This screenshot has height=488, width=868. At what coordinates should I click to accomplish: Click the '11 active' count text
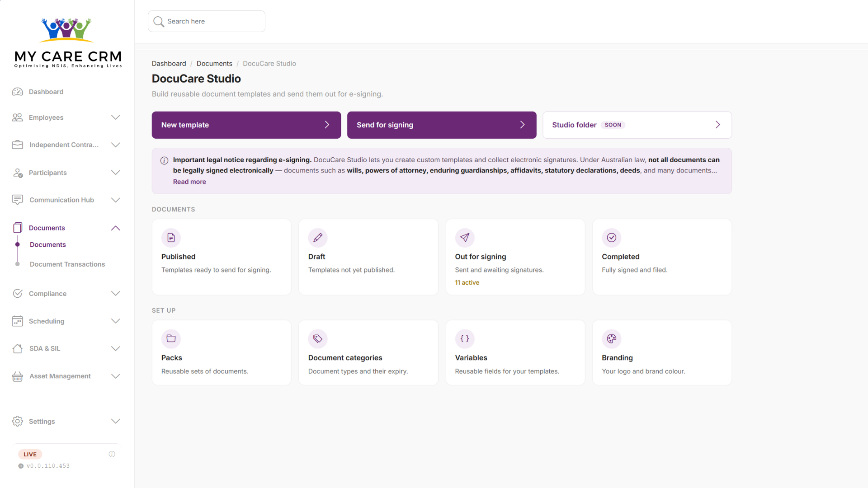[x=467, y=282]
